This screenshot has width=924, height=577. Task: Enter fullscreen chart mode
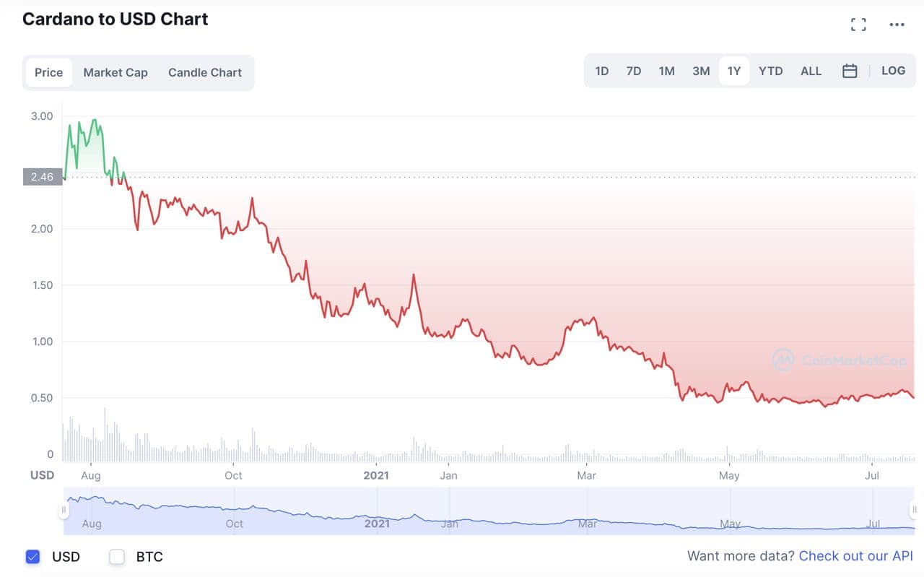pos(858,25)
